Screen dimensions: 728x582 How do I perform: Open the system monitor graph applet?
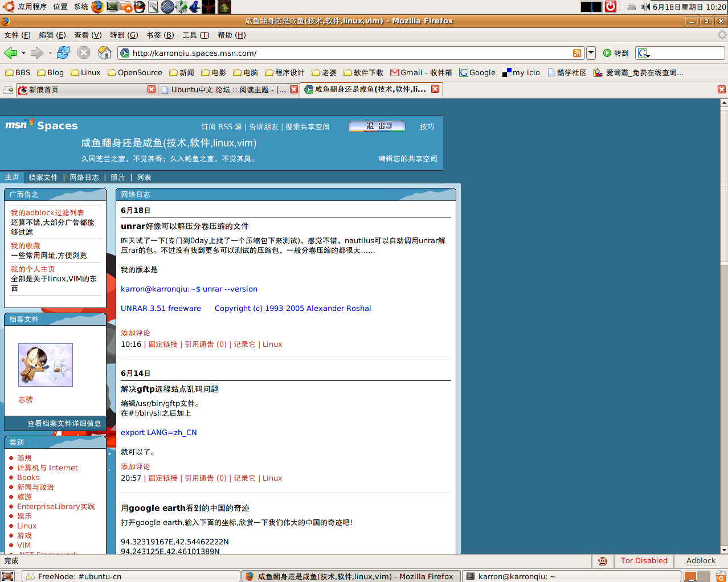click(591, 7)
